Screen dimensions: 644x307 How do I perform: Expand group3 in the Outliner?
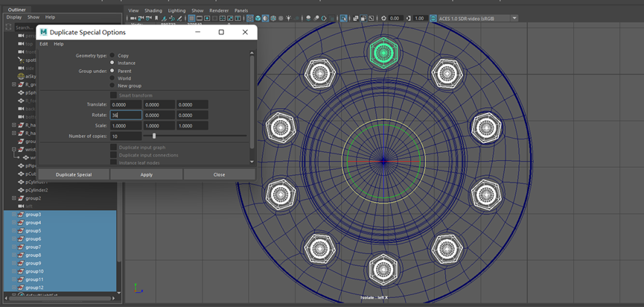14,215
